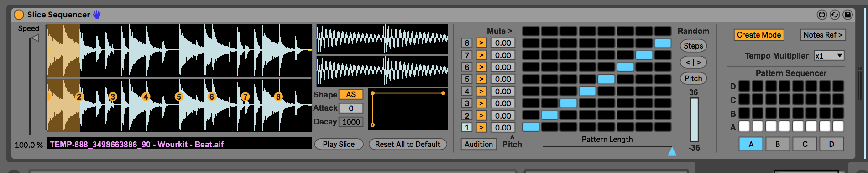Image resolution: width=868 pixels, height=173 pixels.
Task: Click the Random Steps button
Action: pyautogui.click(x=693, y=46)
